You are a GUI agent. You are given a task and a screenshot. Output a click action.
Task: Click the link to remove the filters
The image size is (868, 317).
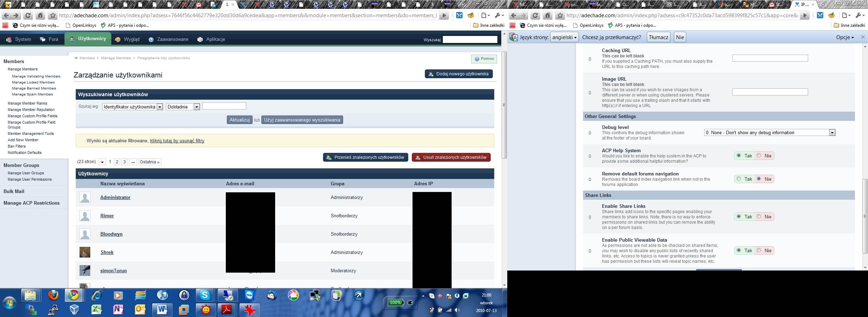click(177, 141)
